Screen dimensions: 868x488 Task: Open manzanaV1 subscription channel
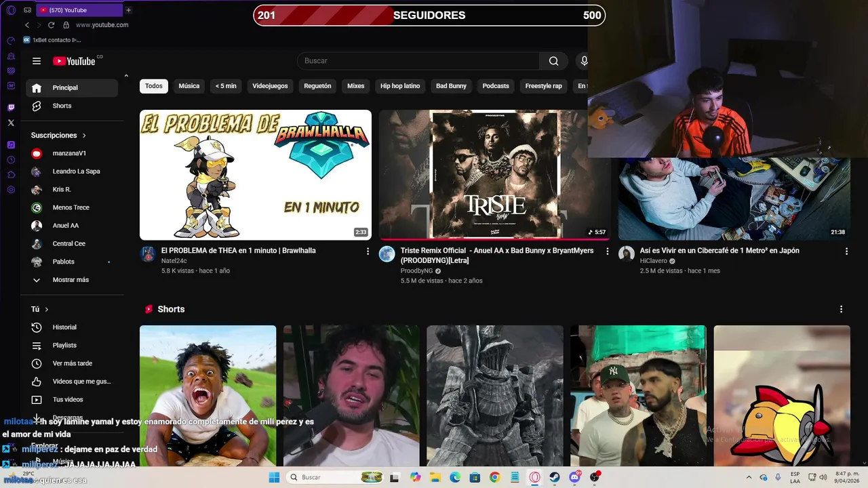pyautogui.click(x=72, y=154)
